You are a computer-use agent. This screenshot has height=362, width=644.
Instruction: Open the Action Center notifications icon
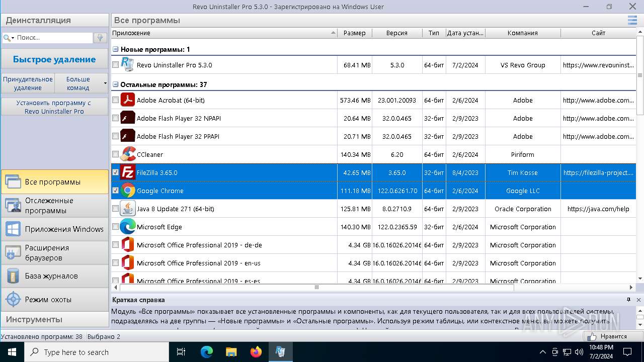[x=627, y=352]
